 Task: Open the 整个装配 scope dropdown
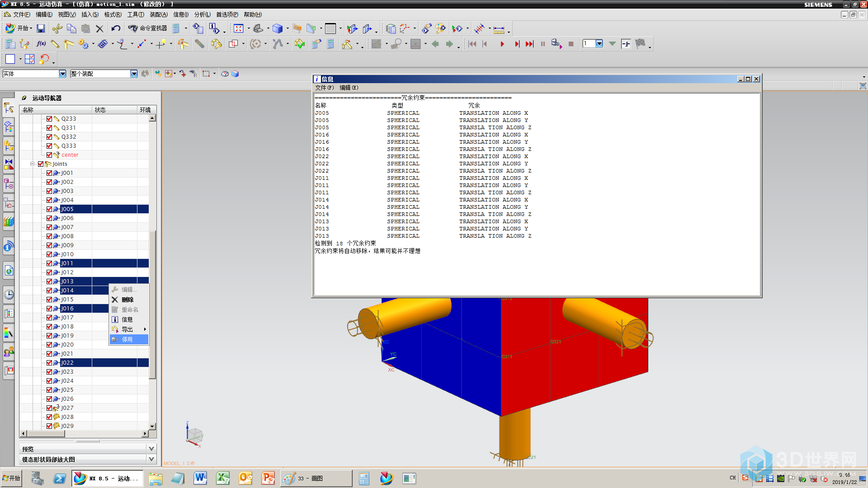click(x=134, y=74)
